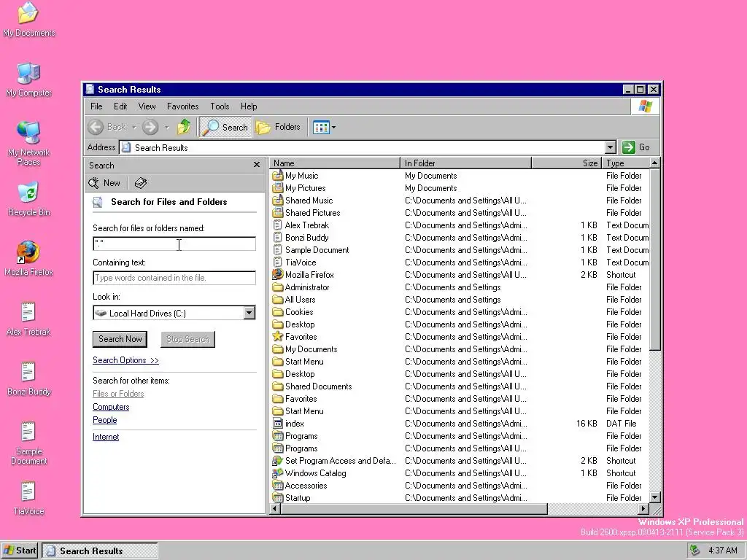
Task: Open the Help menu
Action: [x=249, y=106]
